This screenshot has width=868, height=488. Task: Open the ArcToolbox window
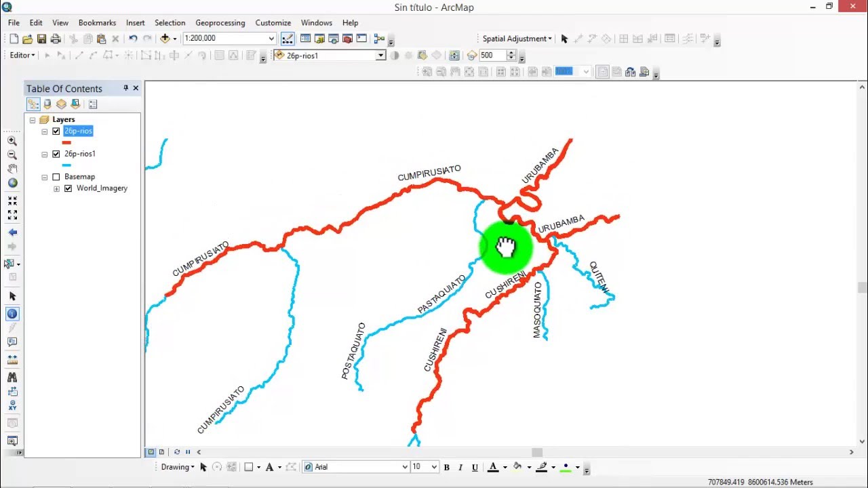click(x=347, y=38)
